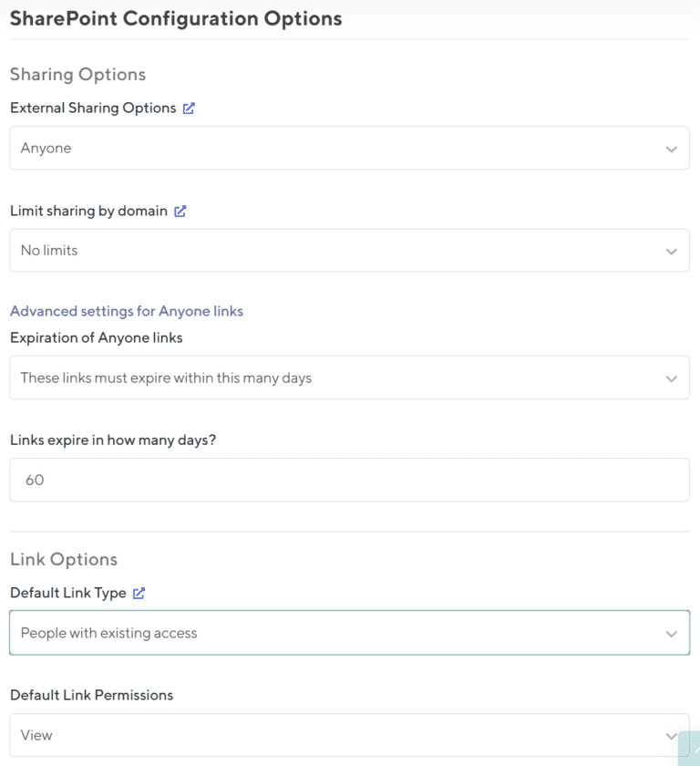The image size is (700, 766).
Task: Open the Expiration of Anyone links dropdown
Action: point(349,378)
